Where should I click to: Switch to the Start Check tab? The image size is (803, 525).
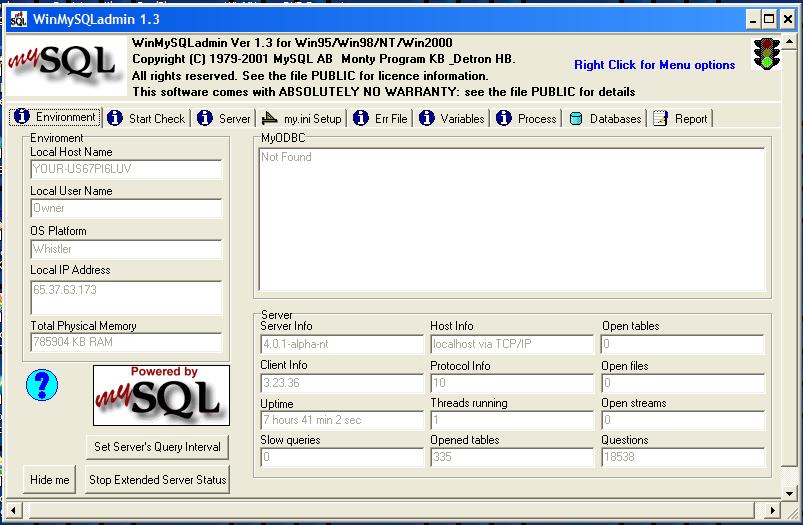(147, 118)
